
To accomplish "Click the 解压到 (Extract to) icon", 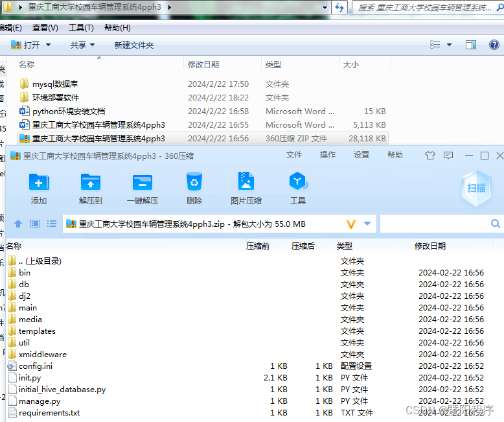I will (91, 182).
